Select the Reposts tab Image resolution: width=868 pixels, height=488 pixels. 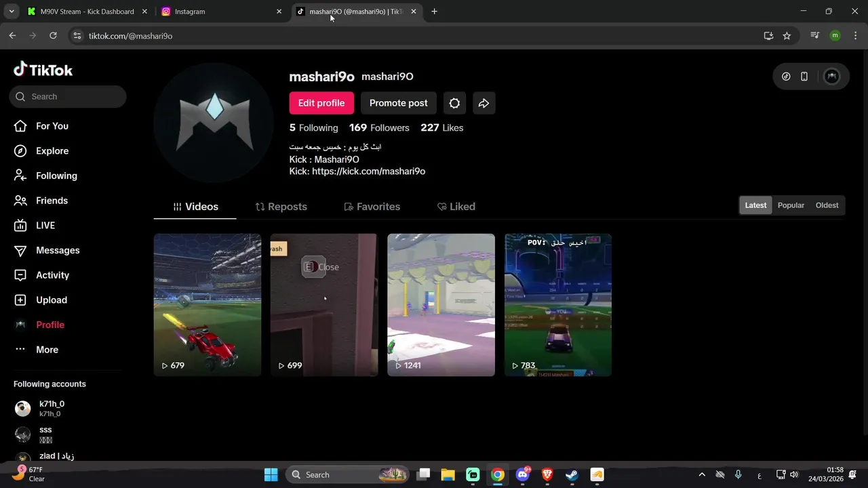tap(281, 207)
